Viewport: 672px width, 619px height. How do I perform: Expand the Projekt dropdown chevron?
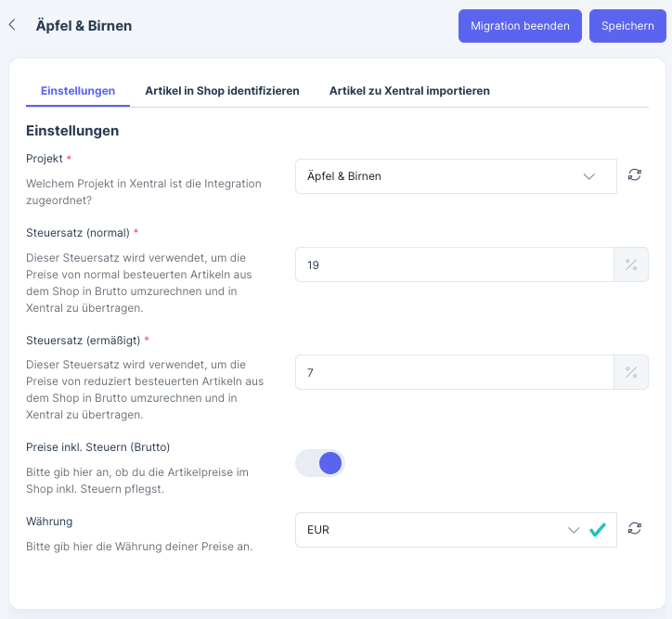tap(589, 176)
